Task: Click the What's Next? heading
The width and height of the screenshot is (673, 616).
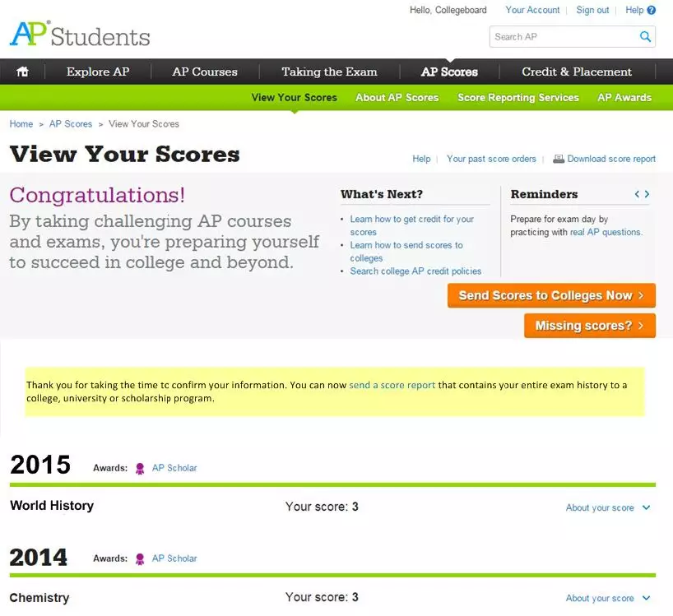Action: coord(382,194)
